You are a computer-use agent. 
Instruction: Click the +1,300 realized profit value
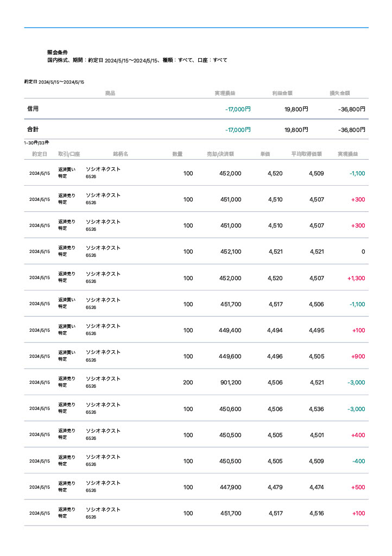coord(356,278)
